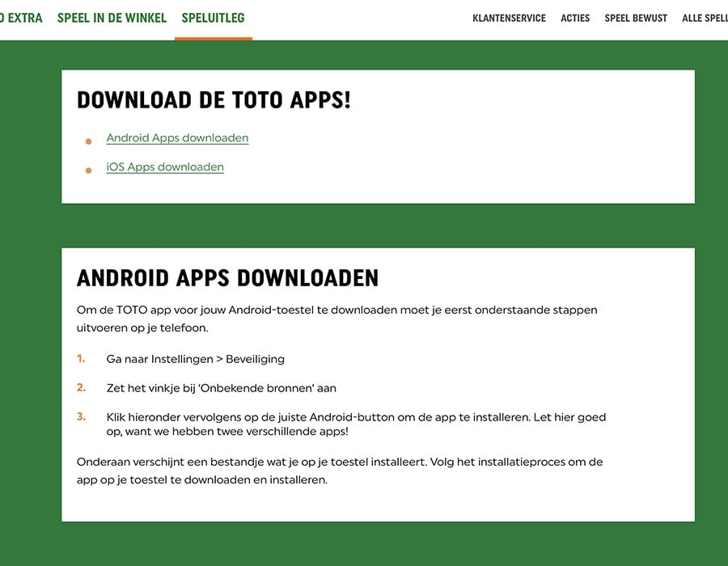Click the 'Android Apps Downloaden' heading
Image resolution: width=728 pixels, height=566 pixels.
[227, 278]
